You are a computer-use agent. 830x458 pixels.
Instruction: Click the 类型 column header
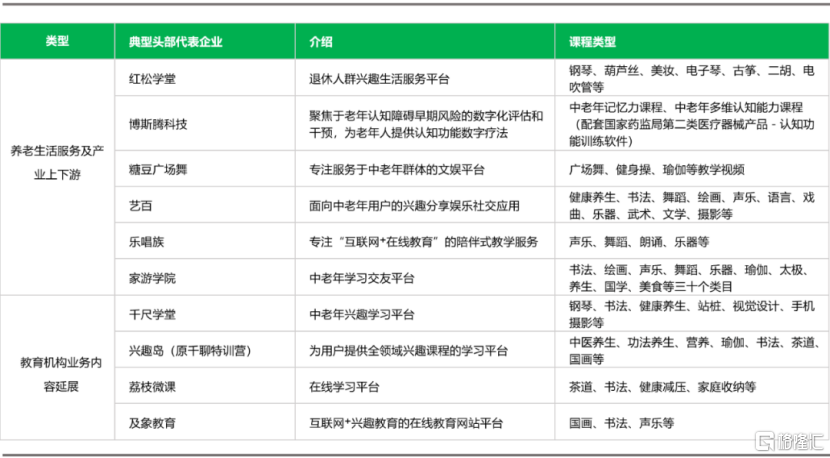57,41
